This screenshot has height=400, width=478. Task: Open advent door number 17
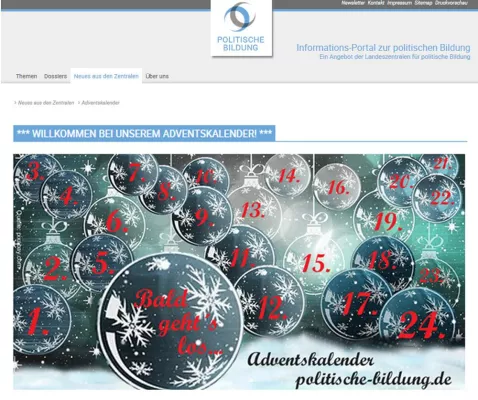pyautogui.click(x=358, y=303)
